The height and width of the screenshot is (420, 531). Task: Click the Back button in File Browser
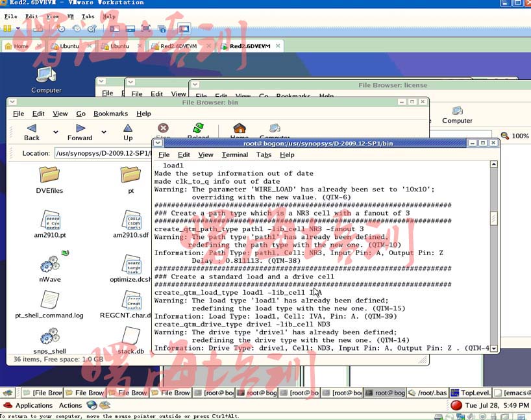[31, 132]
